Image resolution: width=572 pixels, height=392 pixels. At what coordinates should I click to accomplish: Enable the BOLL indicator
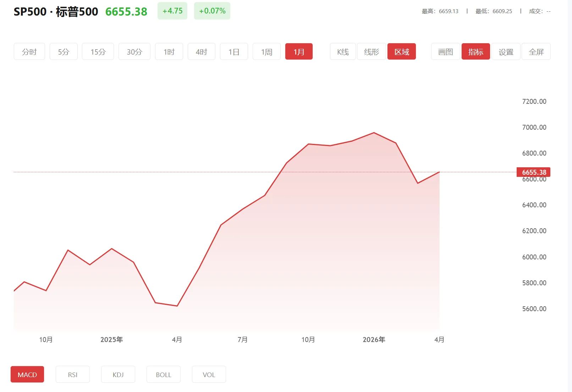[x=164, y=374]
